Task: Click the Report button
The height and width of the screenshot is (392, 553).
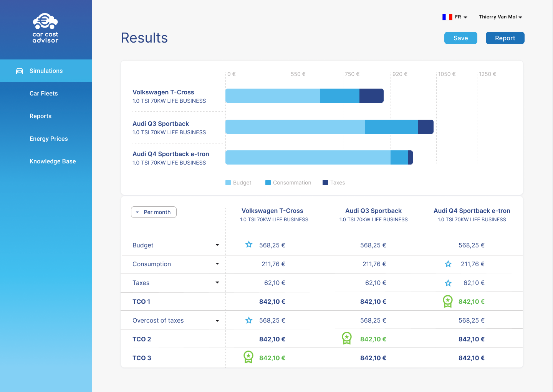Action: pyautogui.click(x=505, y=38)
